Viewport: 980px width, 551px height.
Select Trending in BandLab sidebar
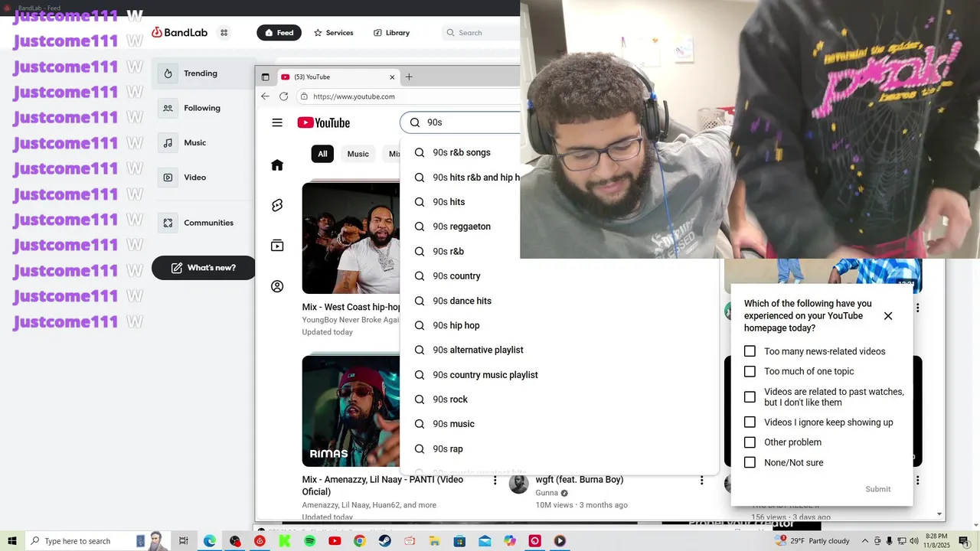(x=204, y=73)
